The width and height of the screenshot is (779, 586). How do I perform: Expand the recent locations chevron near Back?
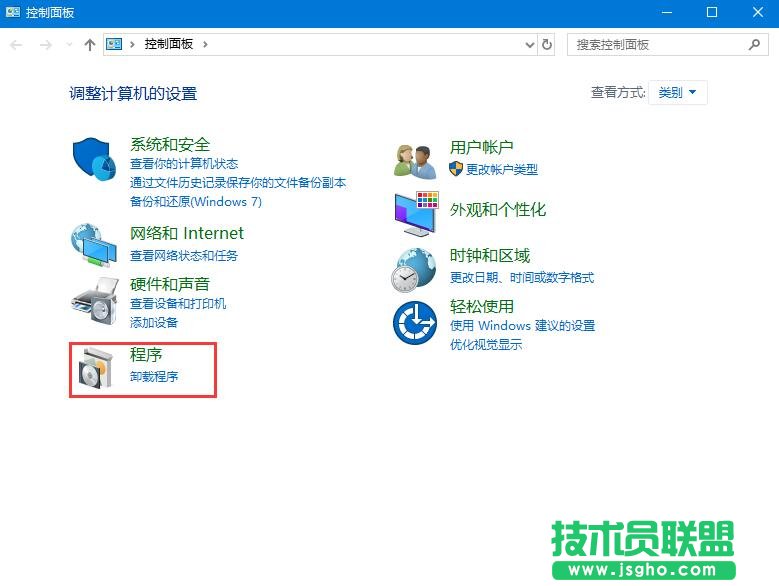pyautogui.click(x=69, y=45)
